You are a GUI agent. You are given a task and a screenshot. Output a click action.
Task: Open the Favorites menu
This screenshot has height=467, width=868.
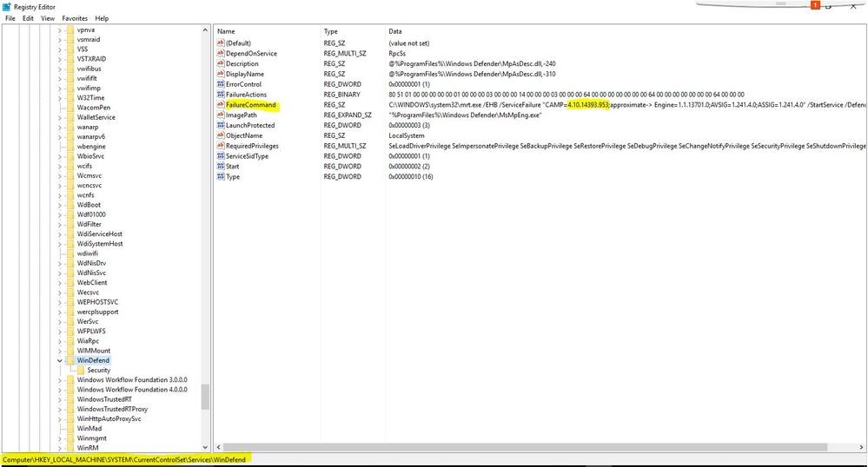(75, 18)
